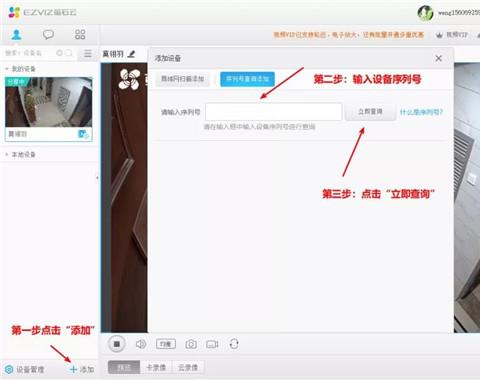Image resolution: width=480 pixels, height=380 pixels.
Task: Select the shared camera thumbnail in sidebar
Action: pyautogui.click(x=49, y=102)
